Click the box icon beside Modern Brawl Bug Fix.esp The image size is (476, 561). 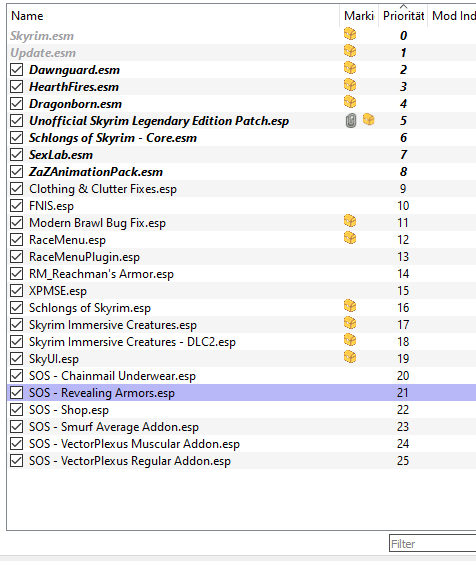(x=350, y=221)
